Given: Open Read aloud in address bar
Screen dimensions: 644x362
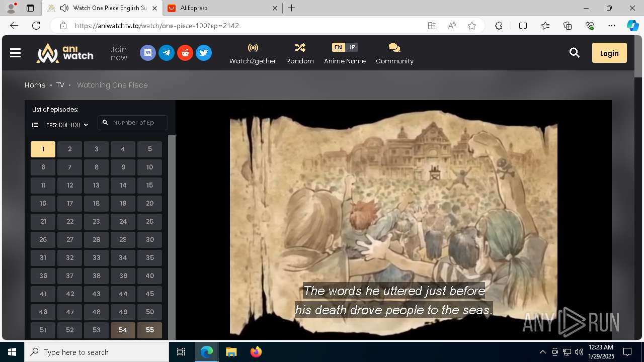Looking at the screenshot, I should pyautogui.click(x=452, y=26).
